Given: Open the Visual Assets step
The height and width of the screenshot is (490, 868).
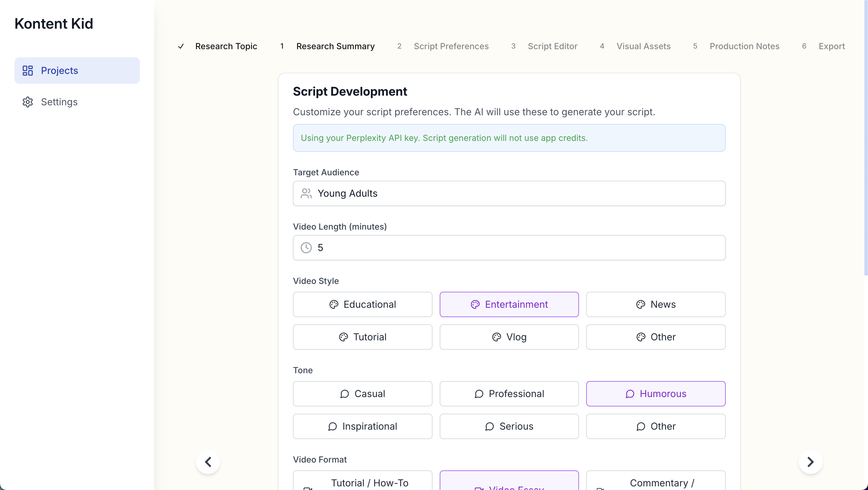Looking at the screenshot, I should pyautogui.click(x=643, y=46).
